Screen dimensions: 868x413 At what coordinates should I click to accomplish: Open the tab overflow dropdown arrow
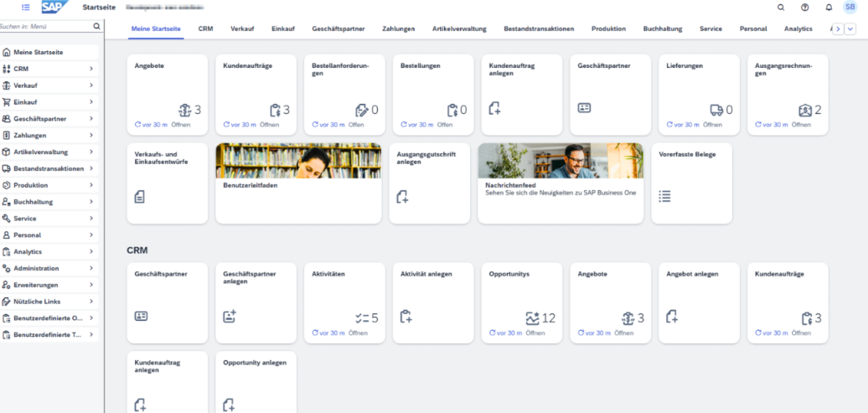[850, 29]
